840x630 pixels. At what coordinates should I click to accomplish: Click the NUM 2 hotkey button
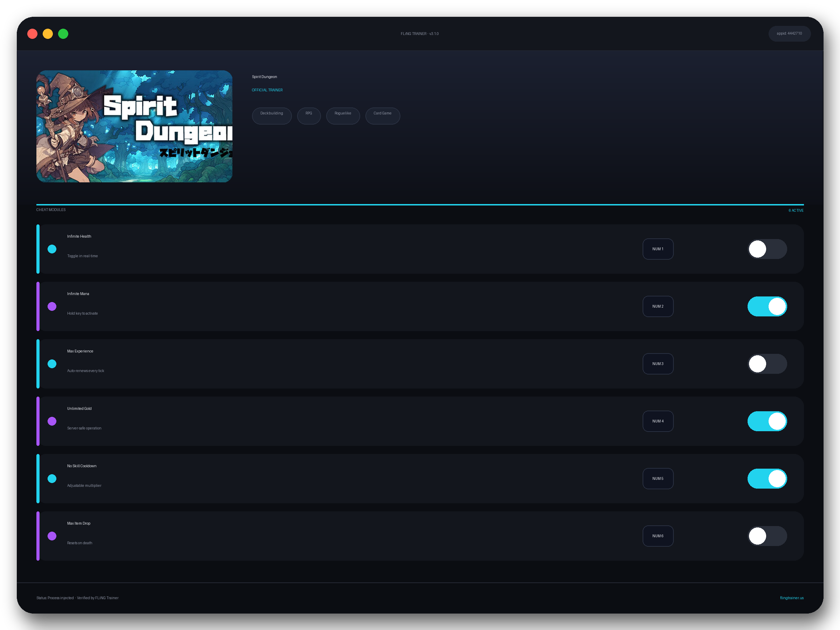pyautogui.click(x=658, y=307)
